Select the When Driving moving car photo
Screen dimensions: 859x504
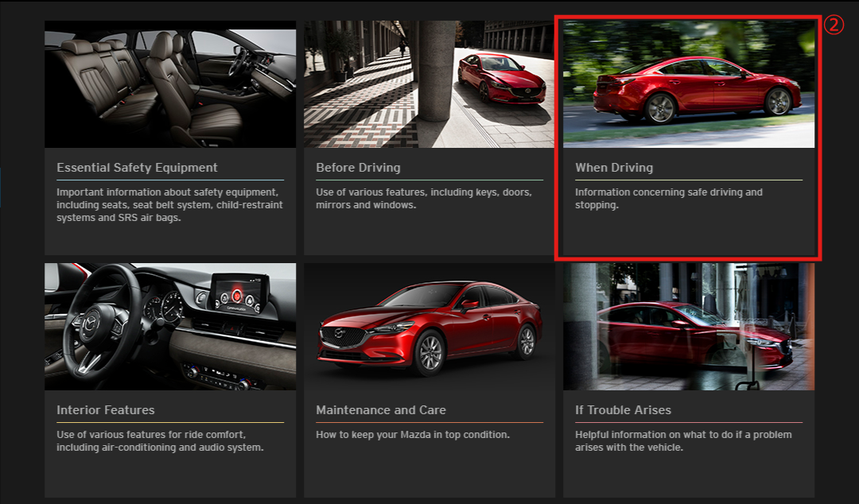tap(689, 84)
